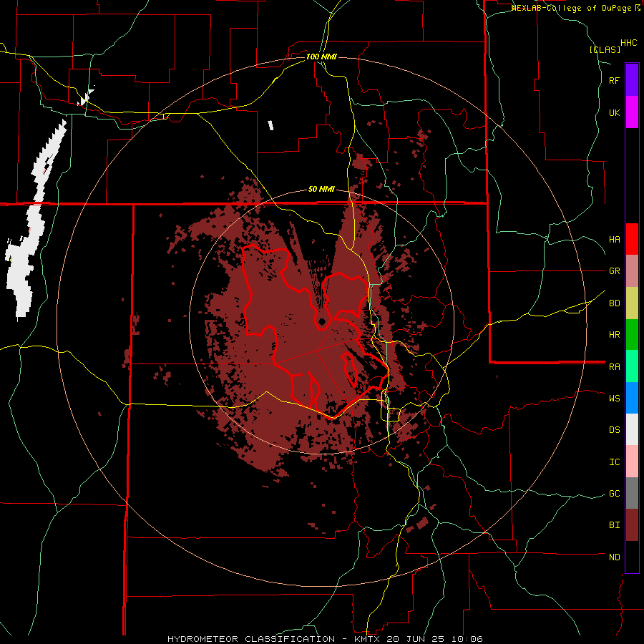644x644 pixels.
Task: Click the UK legend label
Action: pos(614,112)
